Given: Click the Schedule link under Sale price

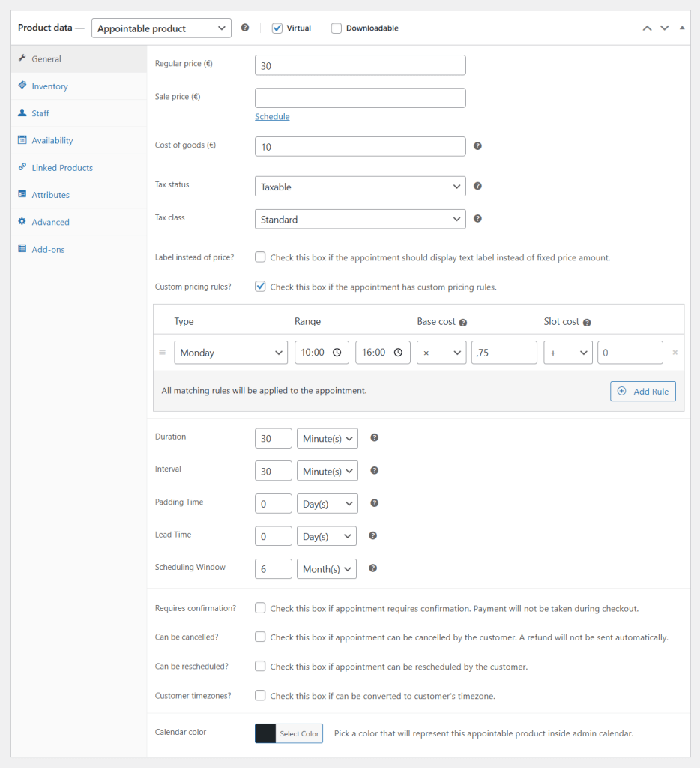Looking at the screenshot, I should pyautogui.click(x=272, y=116).
